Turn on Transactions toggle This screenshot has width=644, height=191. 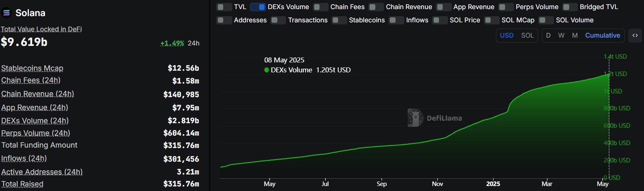(x=278, y=20)
